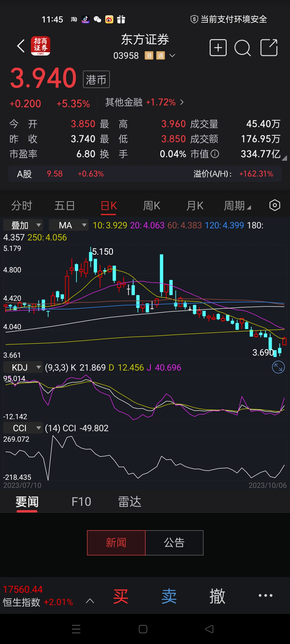Expand the chart to fullscreen

tap(278, 367)
